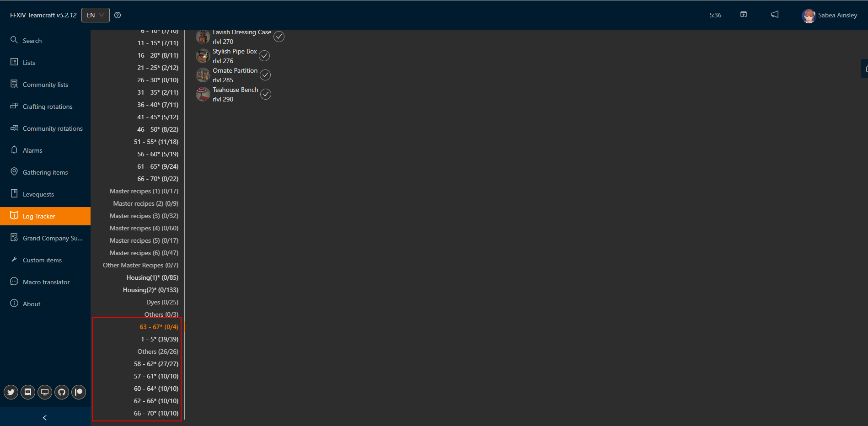Check off the Ornate Partition recipe
868x426 pixels.
pos(265,75)
